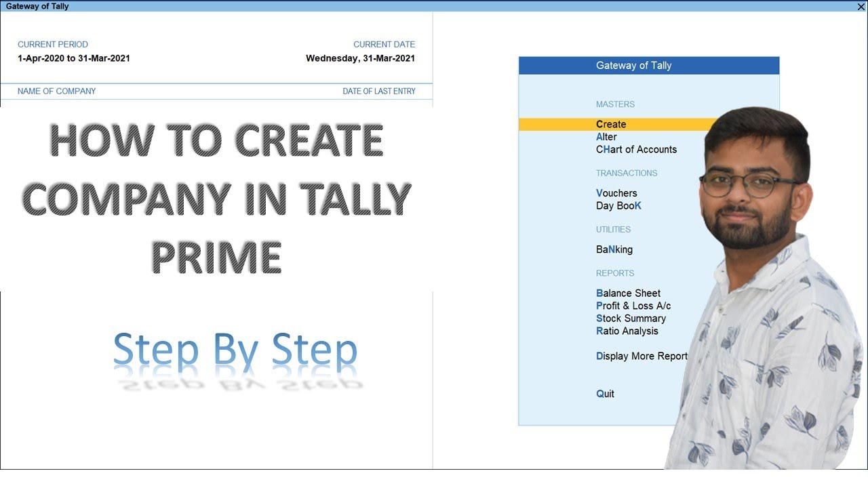Image resolution: width=868 pixels, height=488 pixels.
Task: Choose Quit in Gateway menu
Action: click(605, 394)
